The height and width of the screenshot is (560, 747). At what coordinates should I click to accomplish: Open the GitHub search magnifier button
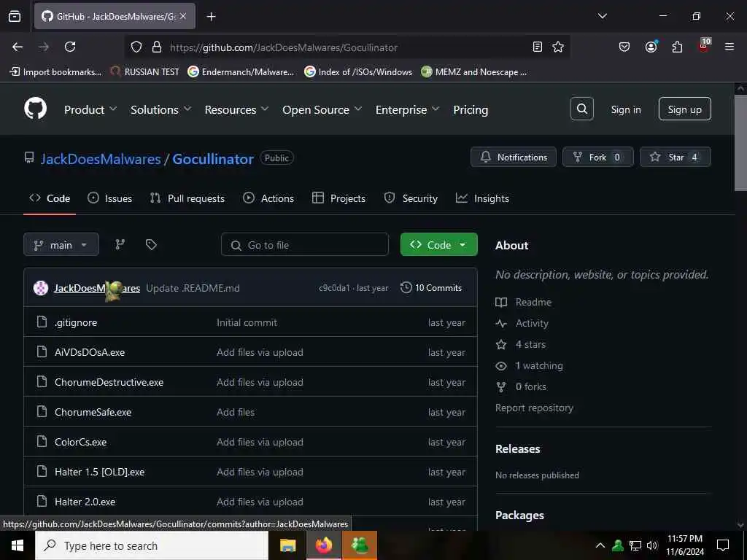pos(581,109)
